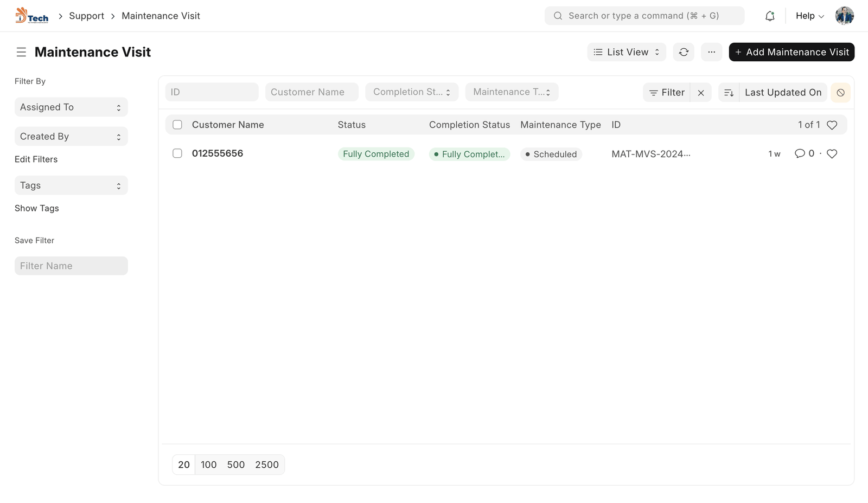This screenshot has width=868, height=503.
Task: Toggle sort direction icon
Action: (729, 93)
